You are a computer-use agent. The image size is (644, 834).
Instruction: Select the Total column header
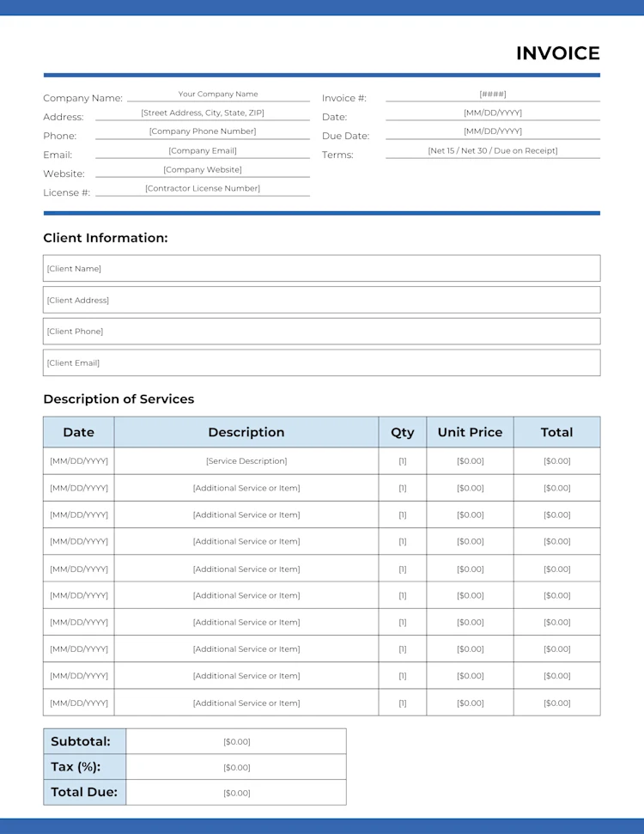556,432
